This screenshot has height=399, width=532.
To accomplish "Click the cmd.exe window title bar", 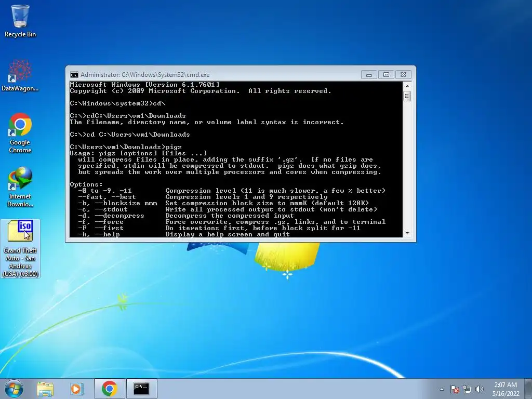I will click(217, 75).
